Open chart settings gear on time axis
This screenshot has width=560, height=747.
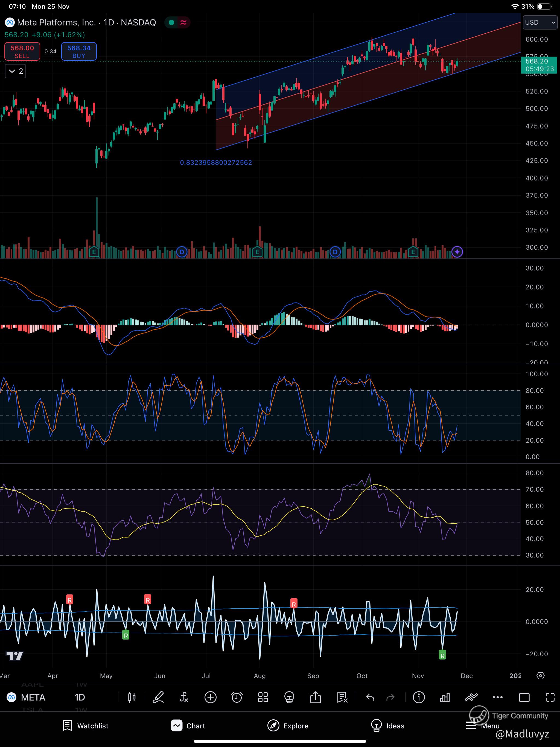tap(540, 675)
